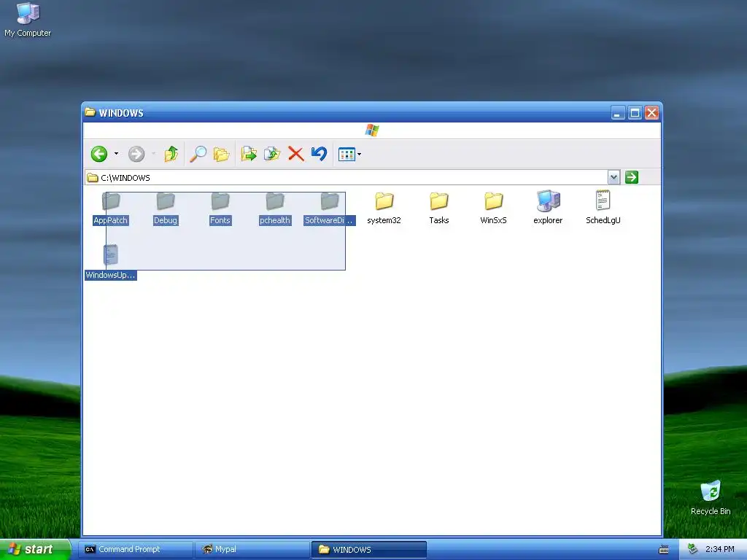Viewport: 747px width, 560px height.
Task: Select the Debug folder
Action: (x=166, y=208)
